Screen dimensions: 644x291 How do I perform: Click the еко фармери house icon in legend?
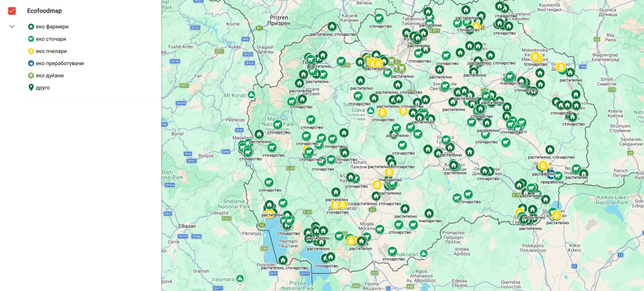tap(31, 27)
